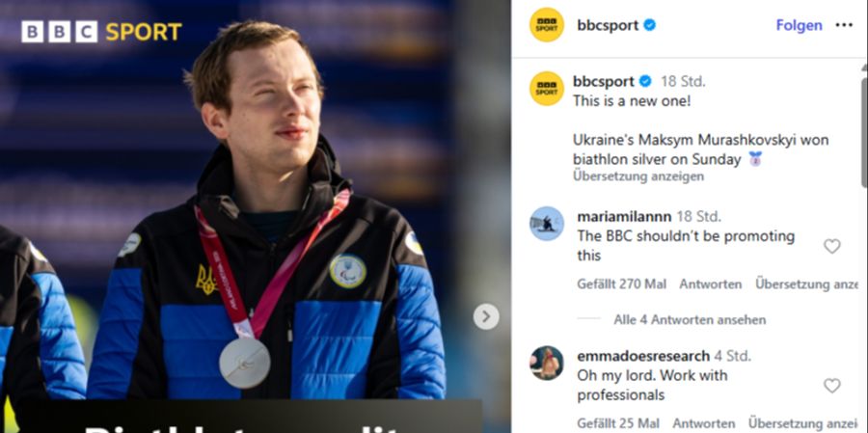Show translation for mariamilannn's comment
868x433 pixels.
click(806, 284)
